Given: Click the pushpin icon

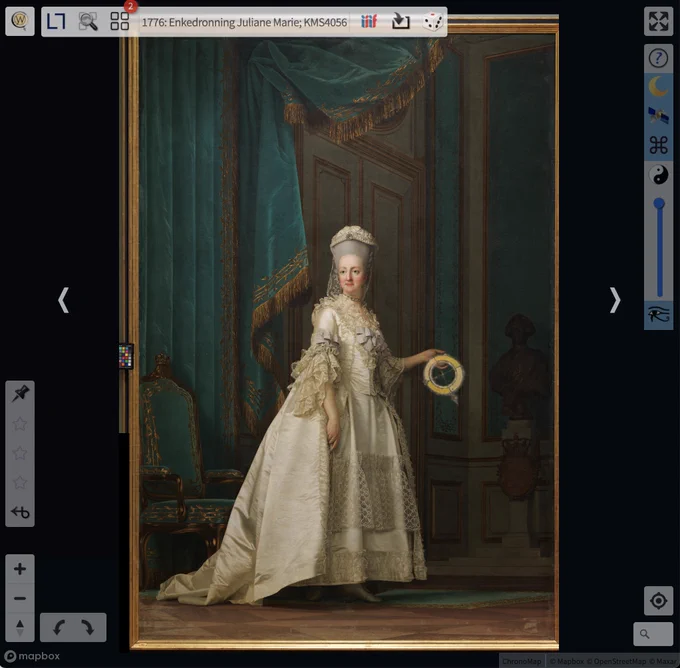Looking at the screenshot, I should click(20, 394).
